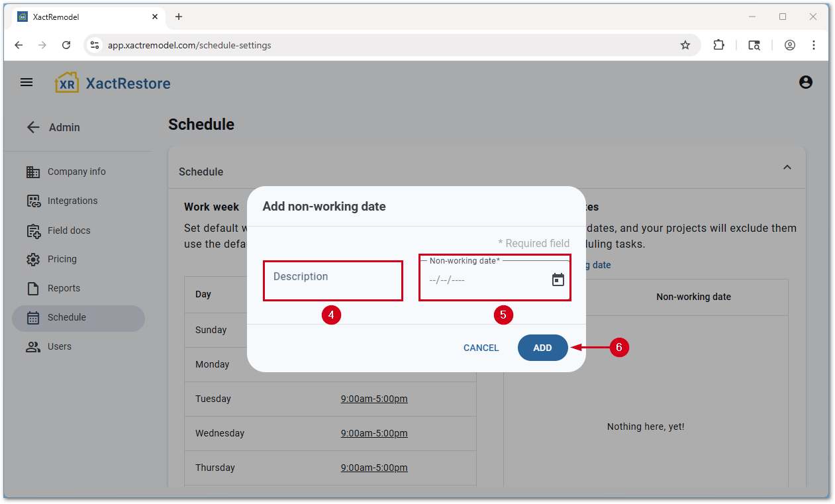835x504 pixels.
Task: Open Company info in sidebar
Action: 76,172
